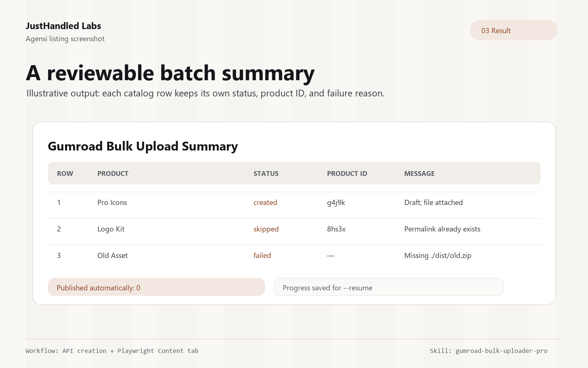588x368 pixels.
Task: Click the 'Permalink already exists' message
Action: click(442, 229)
